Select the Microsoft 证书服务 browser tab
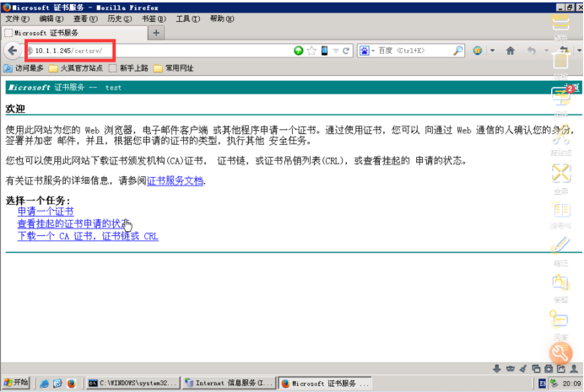 [74, 33]
